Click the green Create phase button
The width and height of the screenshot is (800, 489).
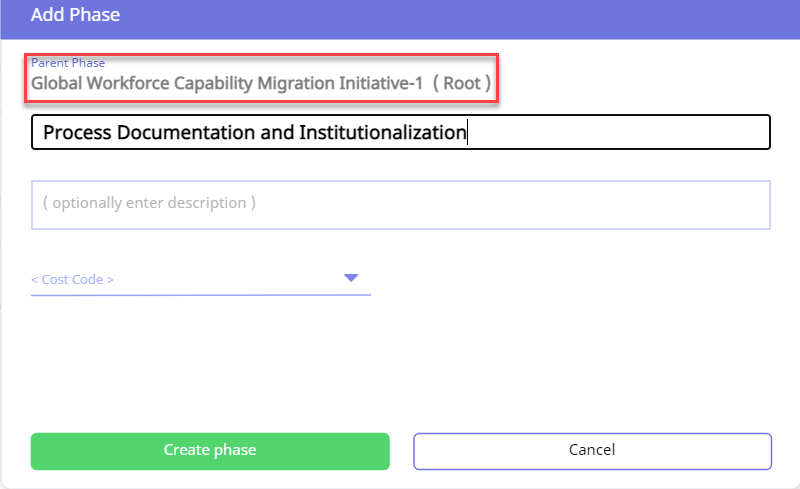(x=210, y=451)
